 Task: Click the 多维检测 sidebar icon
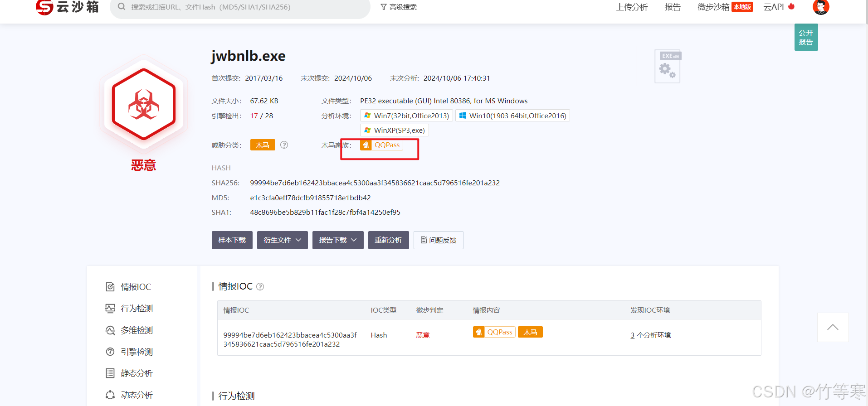point(110,330)
